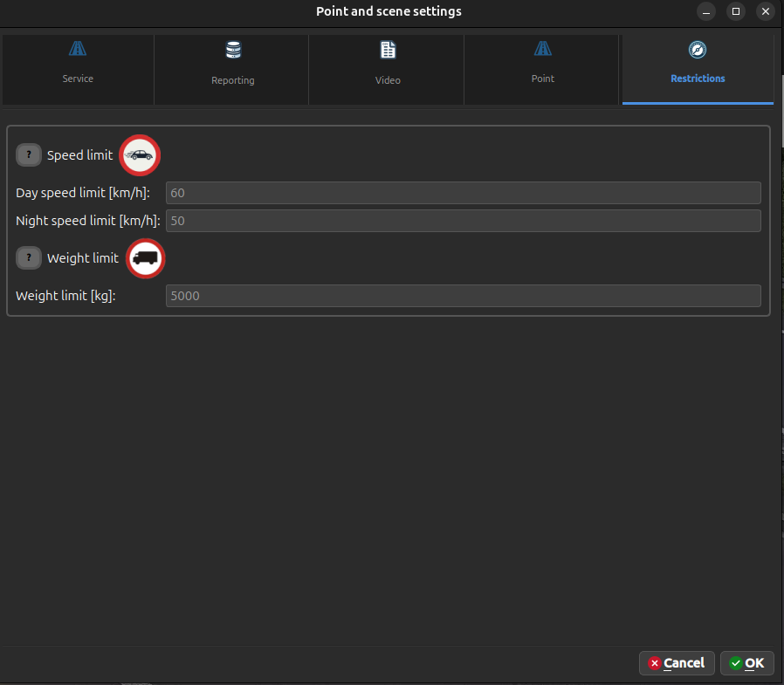Focus the Day speed limit field
Image resolution: width=784 pixels, height=685 pixels.
pos(463,193)
